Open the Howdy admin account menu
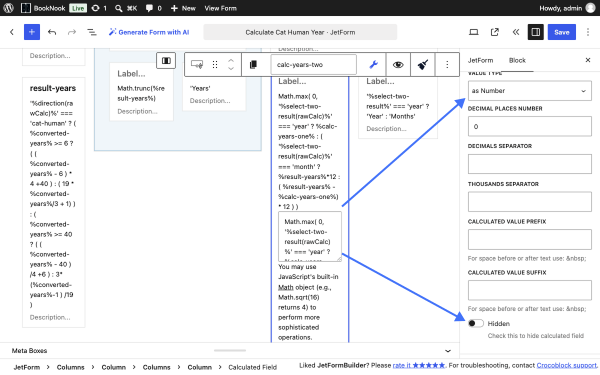600x375 pixels. point(567,8)
